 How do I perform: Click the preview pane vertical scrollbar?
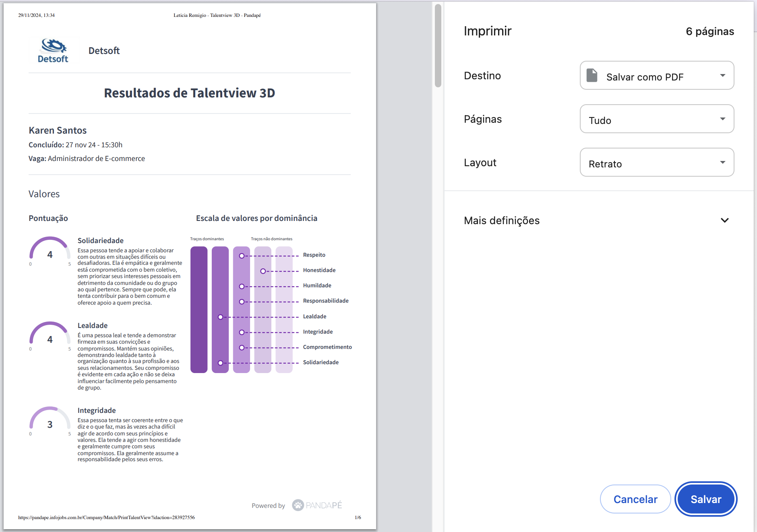click(x=438, y=45)
